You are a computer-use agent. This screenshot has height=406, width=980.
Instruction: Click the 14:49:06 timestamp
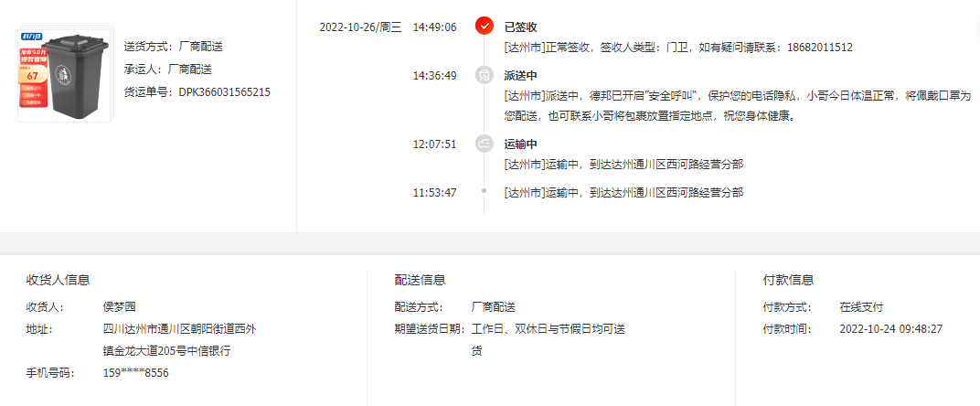tap(434, 27)
